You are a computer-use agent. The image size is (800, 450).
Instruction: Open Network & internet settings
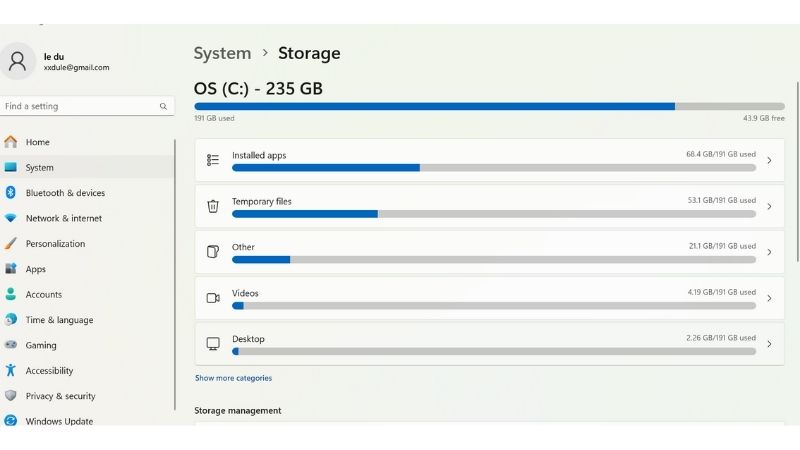pos(64,218)
